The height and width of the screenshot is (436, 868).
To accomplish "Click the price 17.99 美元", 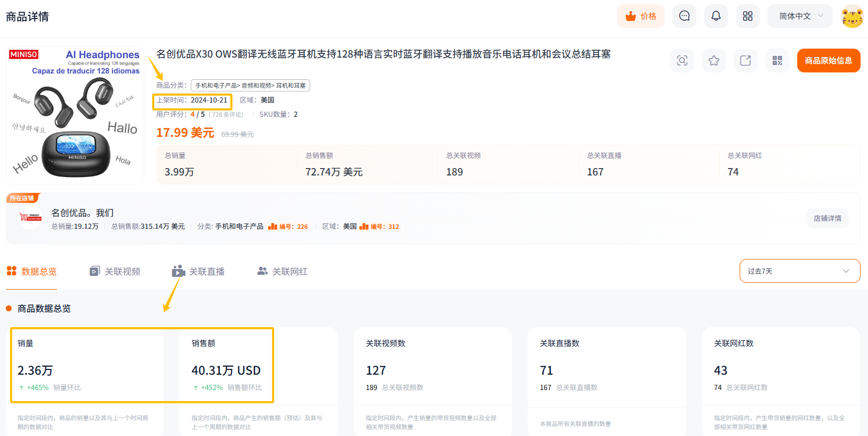I will [x=185, y=132].
